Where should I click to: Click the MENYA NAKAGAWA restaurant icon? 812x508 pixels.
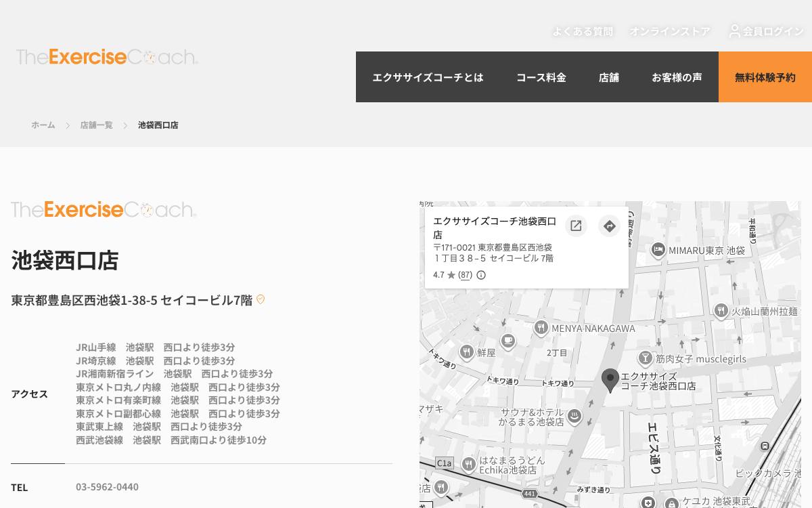pos(541,329)
